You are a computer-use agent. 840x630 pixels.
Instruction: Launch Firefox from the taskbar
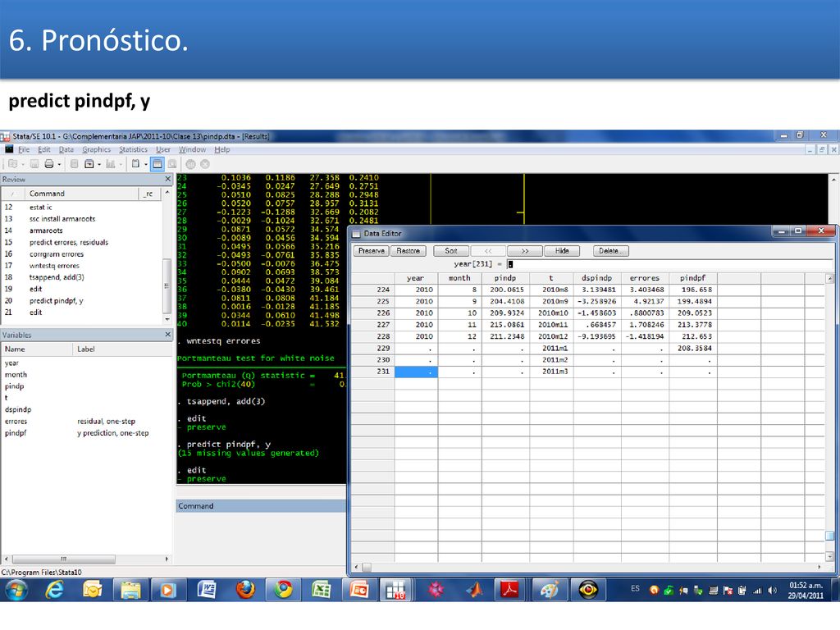coord(245,591)
